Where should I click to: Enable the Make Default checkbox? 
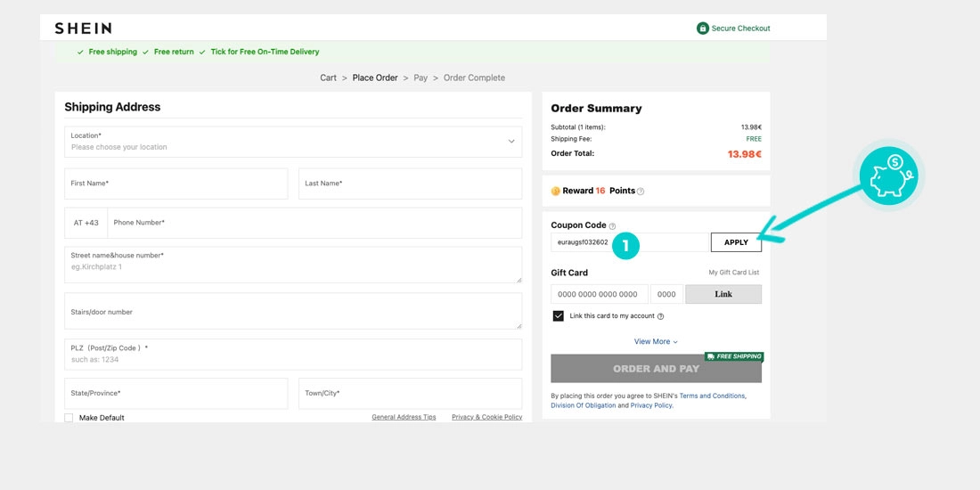click(69, 418)
